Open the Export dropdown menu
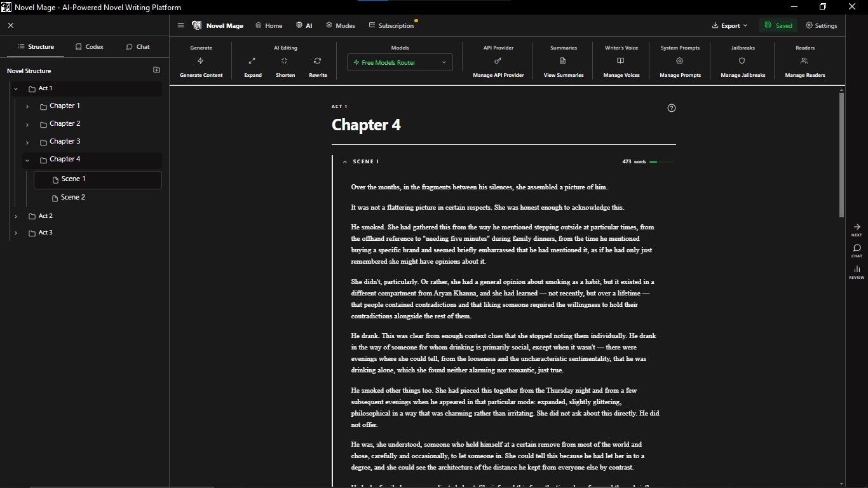 tap(731, 25)
